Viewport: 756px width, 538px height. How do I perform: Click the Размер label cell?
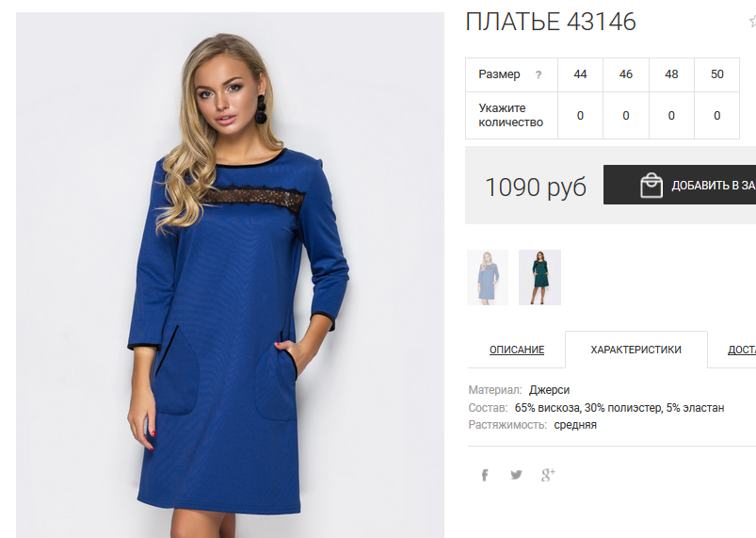pos(511,74)
